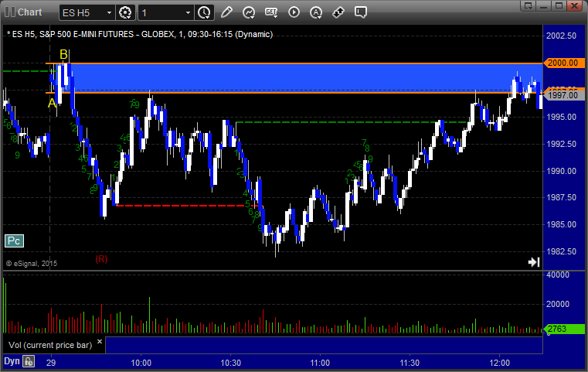Screen dimensions: 588x372
Task: Click the 1992.50 price axis label
Action: 562,144
